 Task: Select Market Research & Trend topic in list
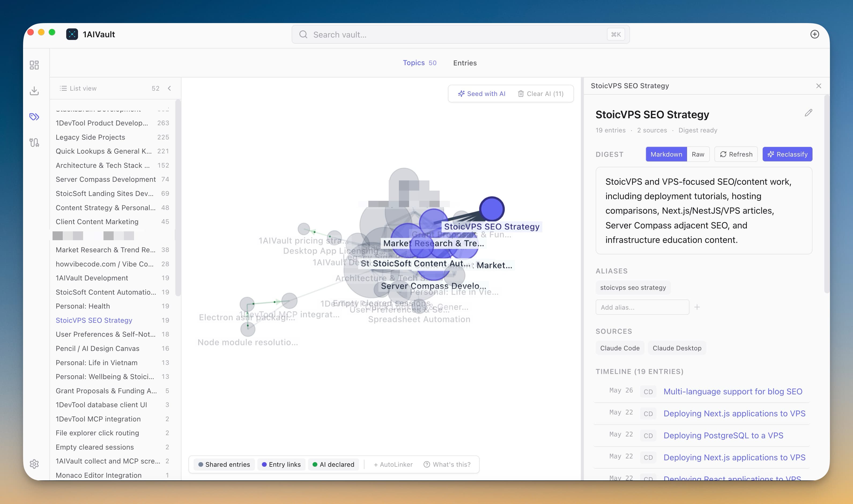112,250
